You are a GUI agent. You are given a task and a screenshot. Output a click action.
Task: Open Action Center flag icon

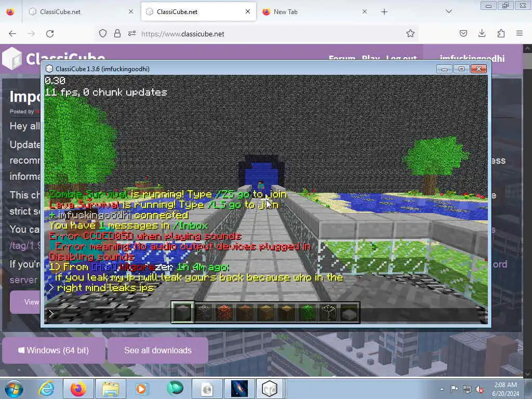(x=454, y=389)
